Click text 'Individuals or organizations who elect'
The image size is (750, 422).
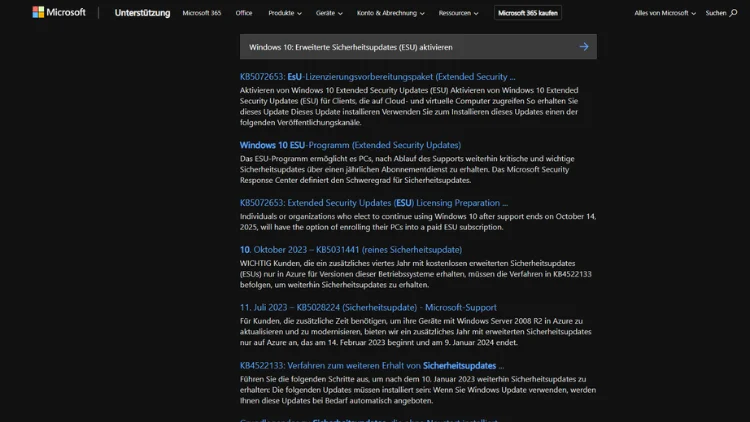click(x=305, y=217)
